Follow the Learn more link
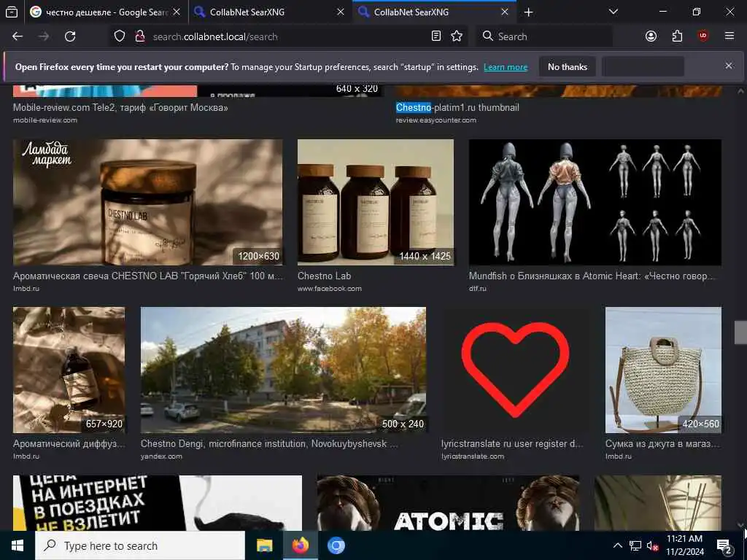Viewport: 747px width, 560px height. coord(506,67)
